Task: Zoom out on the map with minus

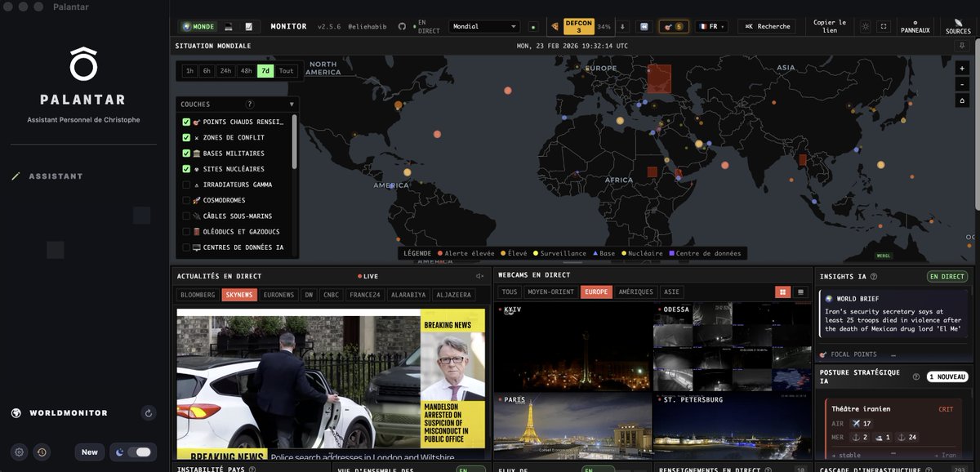Action: pos(962,84)
